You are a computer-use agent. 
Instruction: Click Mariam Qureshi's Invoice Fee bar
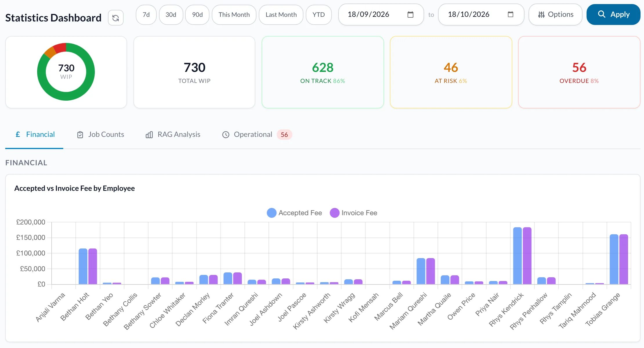click(430, 271)
